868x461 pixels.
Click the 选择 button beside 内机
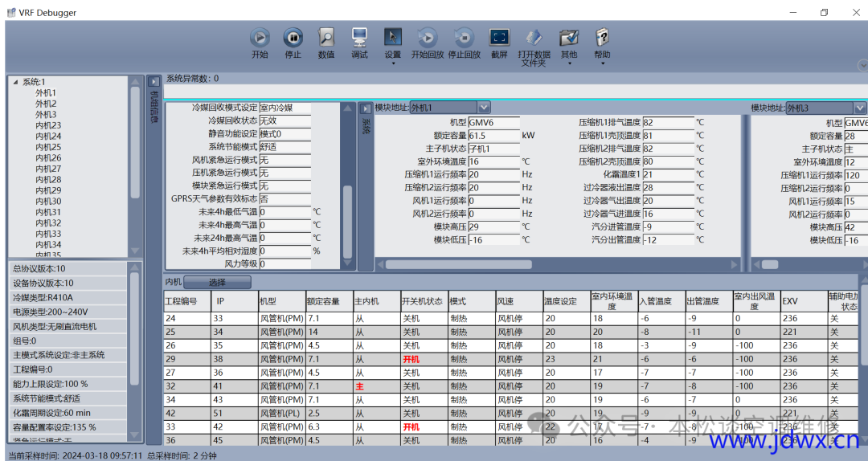click(x=217, y=283)
